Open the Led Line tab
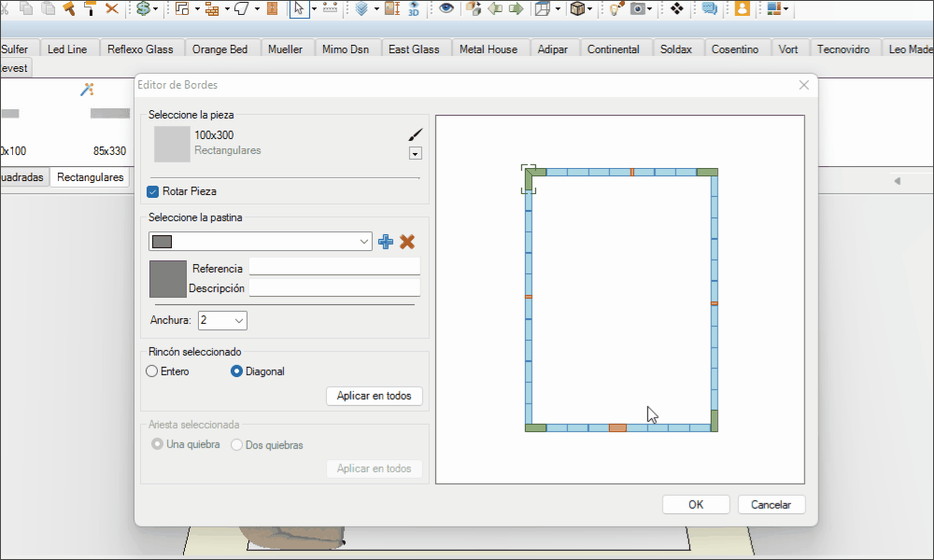 click(67, 49)
